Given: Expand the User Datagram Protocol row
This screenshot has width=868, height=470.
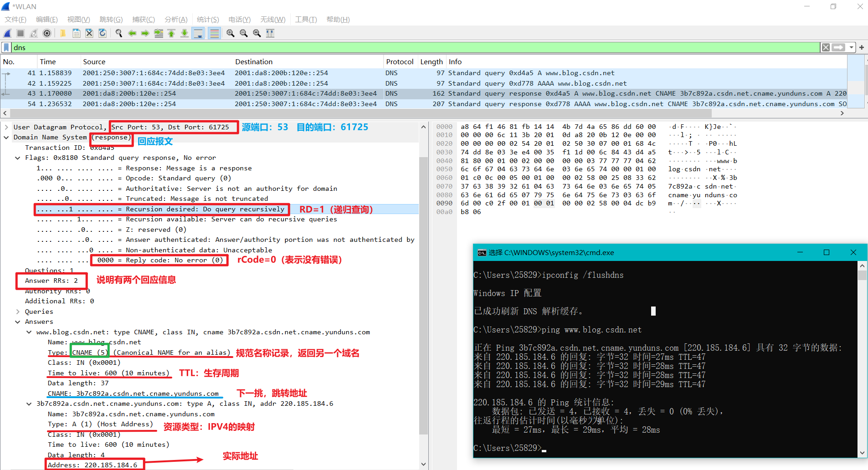Looking at the screenshot, I should 6,127.
